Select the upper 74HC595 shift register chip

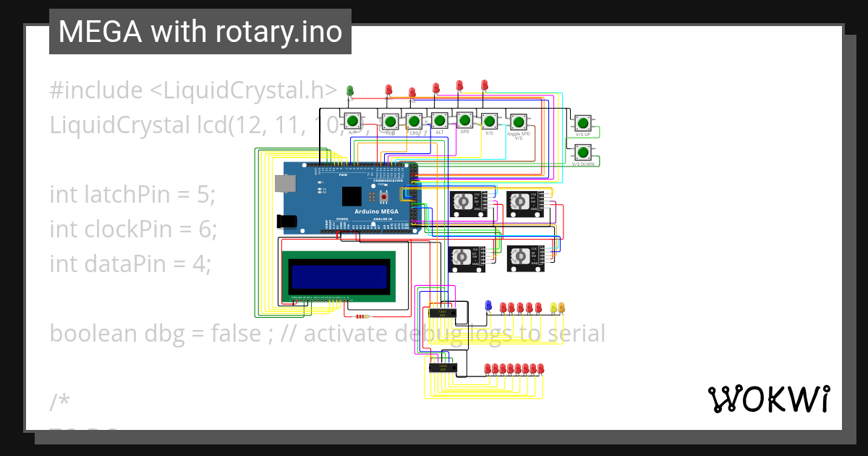442,313
